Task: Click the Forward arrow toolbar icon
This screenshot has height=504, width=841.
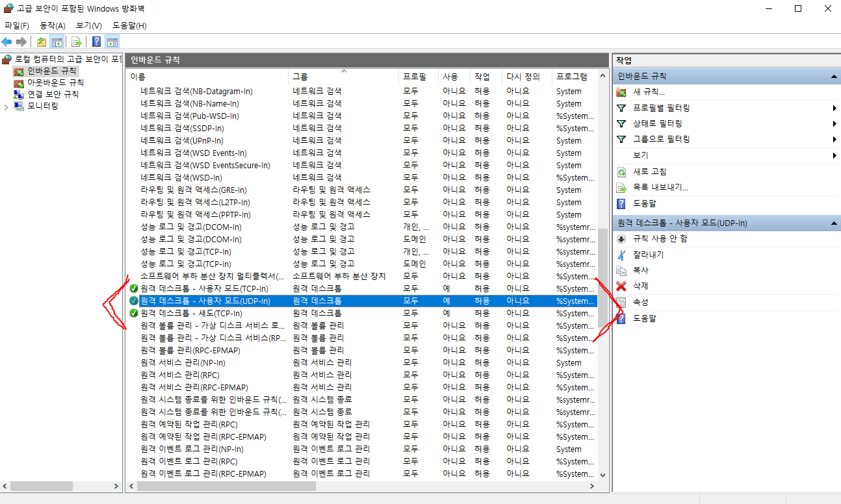Action: 21,42
